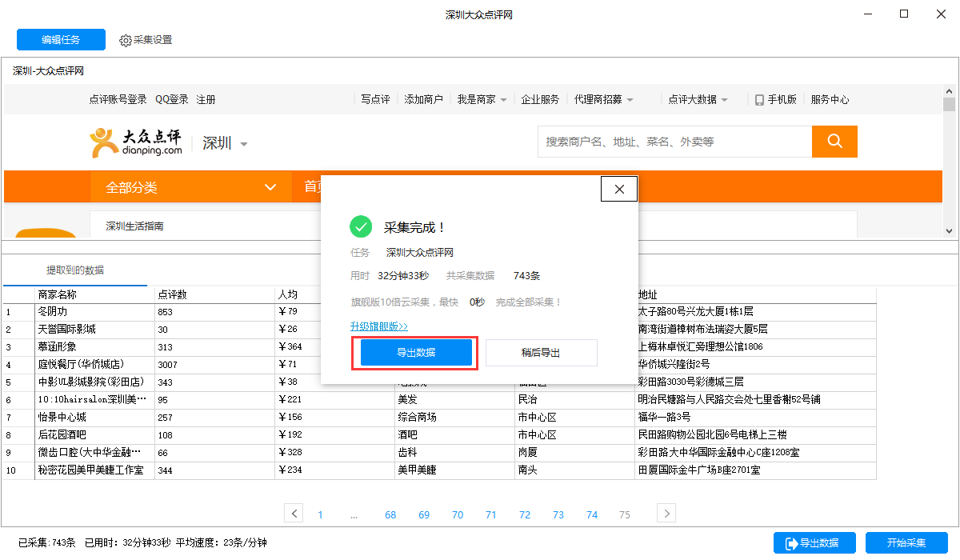Screen dimensions: 960x560
Task: Click category cell 综合商场
Action: tap(454, 417)
